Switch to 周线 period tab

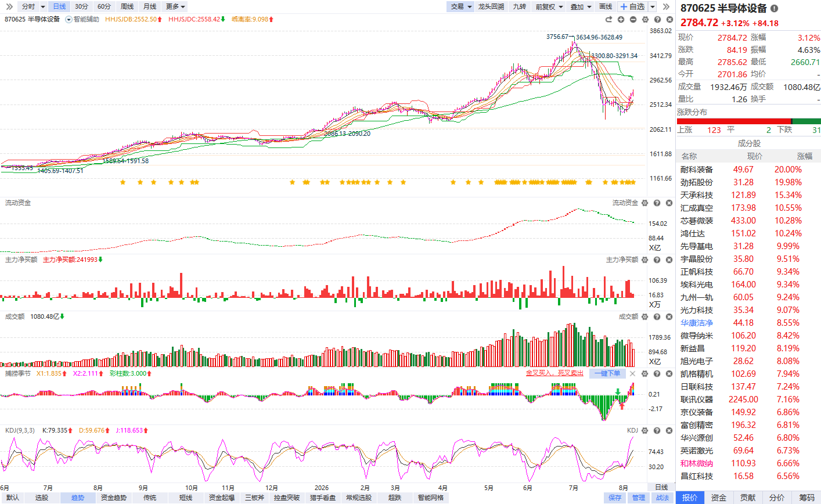point(127,6)
